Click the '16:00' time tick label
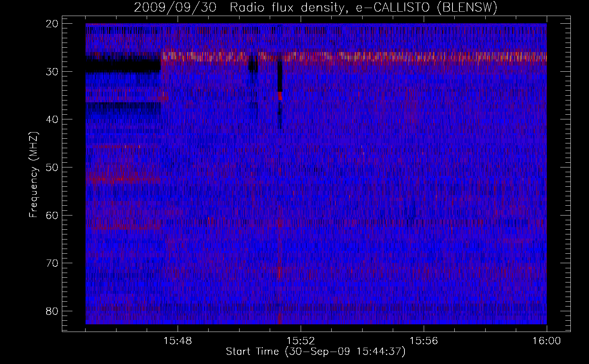This screenshot has width=589, height=364. [x=547, y=341]
